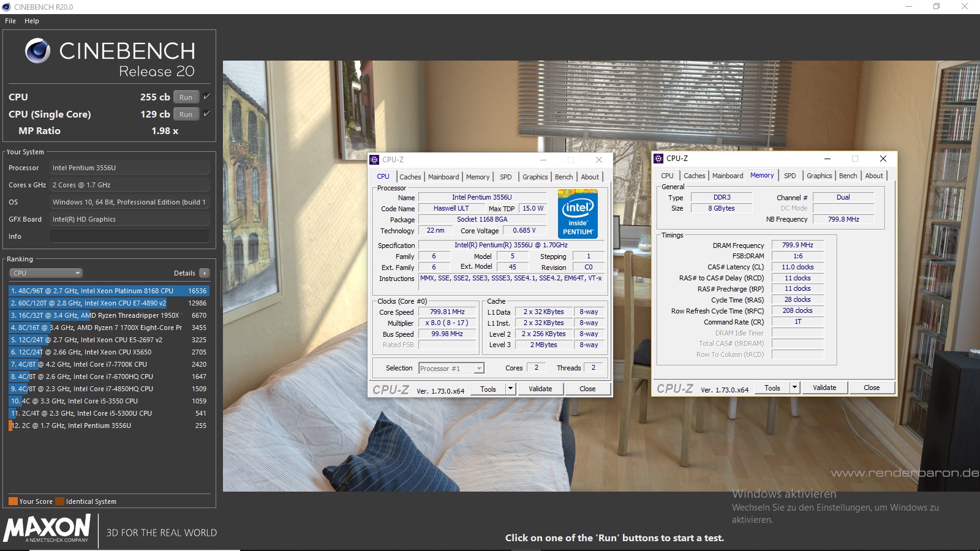Click the Cinebench logo sphere icon
The height and width of the screenshot is (551, 980).
tap(37, 51)
